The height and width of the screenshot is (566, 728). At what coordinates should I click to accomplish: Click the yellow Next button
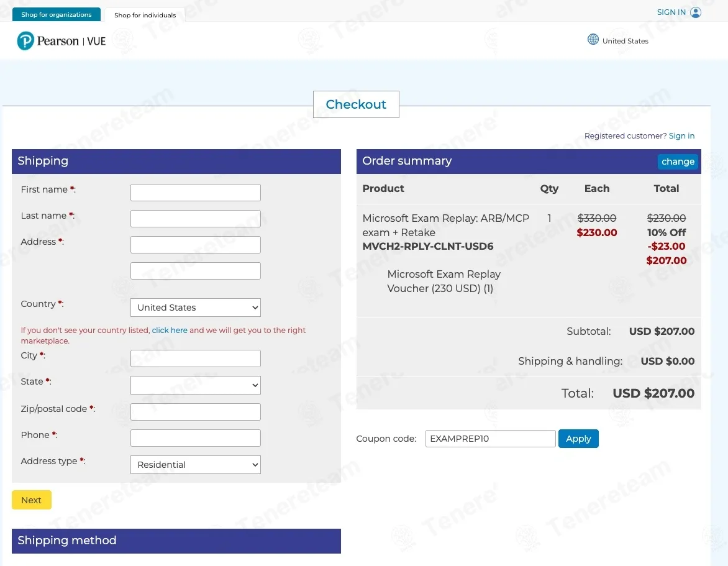pos(32,500)
